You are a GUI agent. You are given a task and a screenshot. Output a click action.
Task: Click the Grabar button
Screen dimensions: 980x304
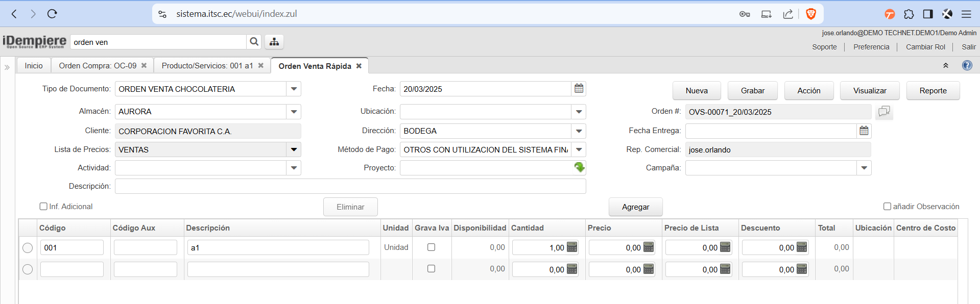pos(752,91)
